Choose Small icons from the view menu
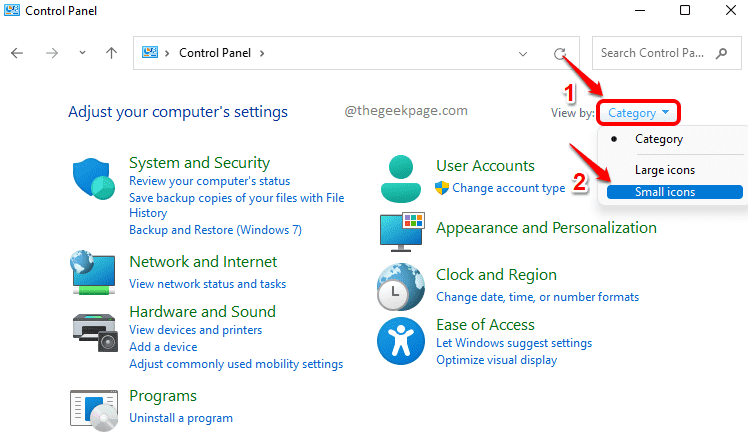 point(664,192)
